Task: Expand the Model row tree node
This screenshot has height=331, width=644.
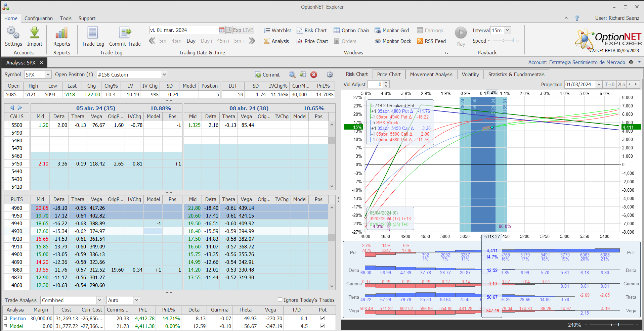Action: [x=5, y=326]
